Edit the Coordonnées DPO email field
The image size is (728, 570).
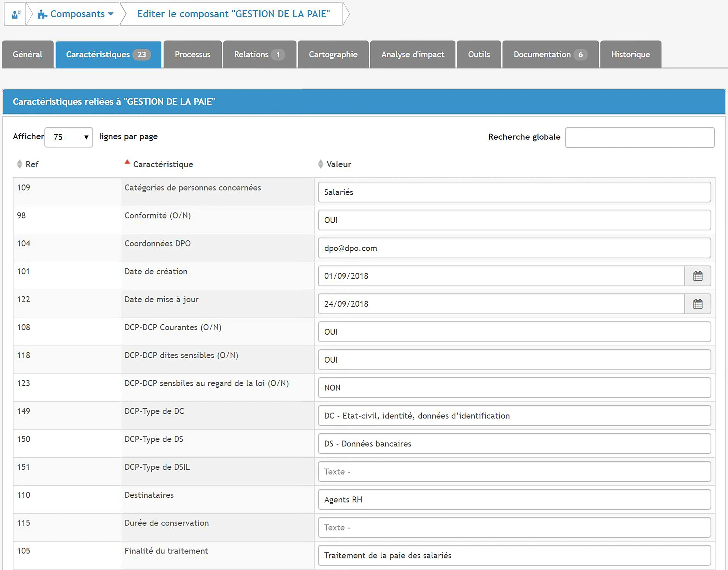point(514,248)
